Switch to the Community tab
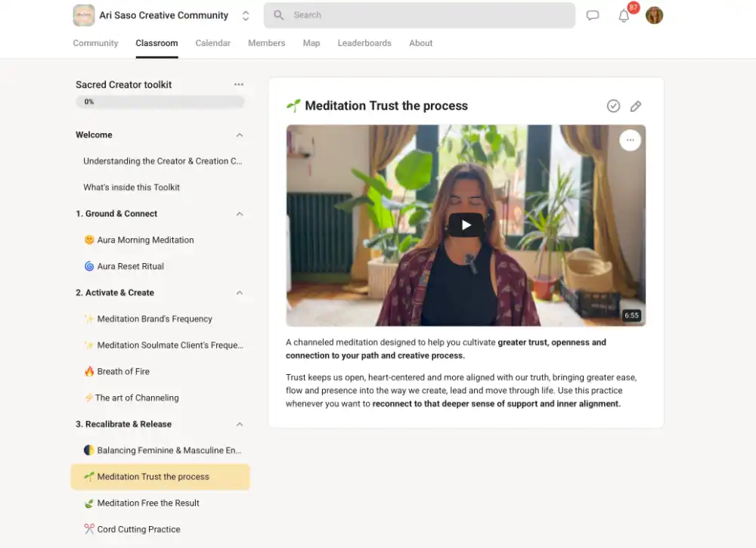The image size is (756, 548). pyautogui.click(x=95, y=43)
